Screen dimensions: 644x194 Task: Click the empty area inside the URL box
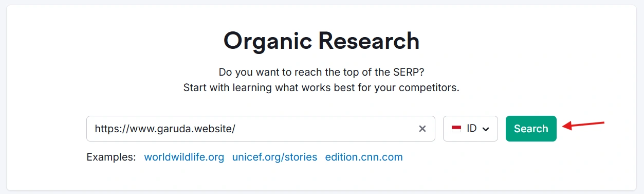tap(324, 129)
